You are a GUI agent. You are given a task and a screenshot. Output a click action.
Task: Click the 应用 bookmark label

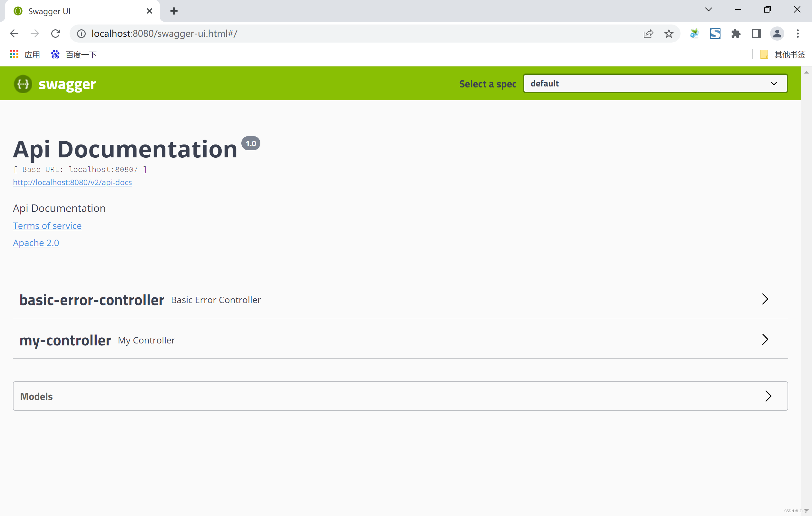pyautogui.click(x=32, y=54)
